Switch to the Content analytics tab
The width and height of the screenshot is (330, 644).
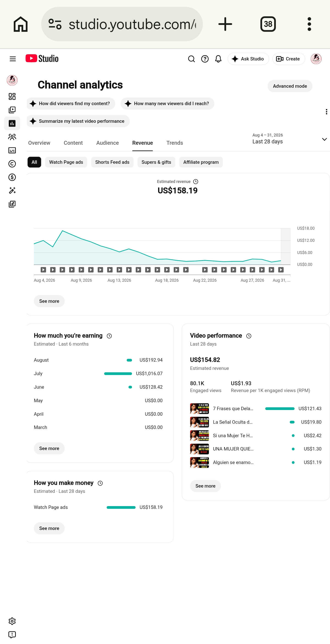tap(73, 143)
